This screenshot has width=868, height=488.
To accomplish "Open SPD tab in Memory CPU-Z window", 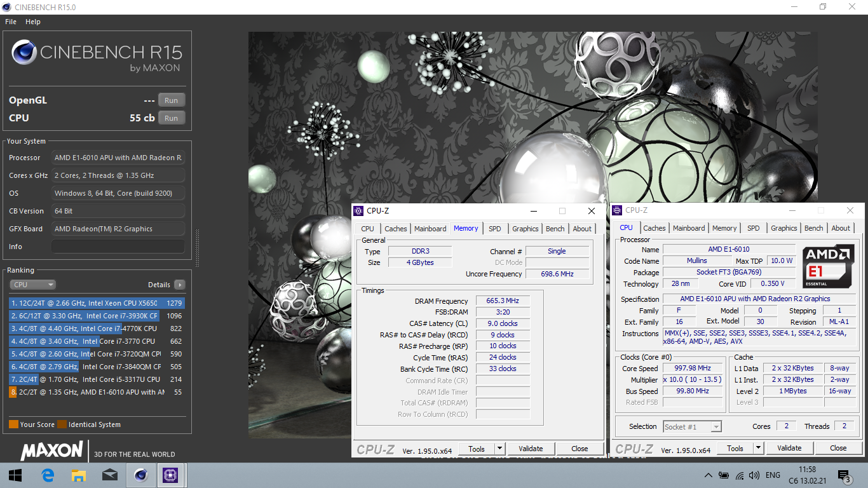I will click(x=495, y=229).
